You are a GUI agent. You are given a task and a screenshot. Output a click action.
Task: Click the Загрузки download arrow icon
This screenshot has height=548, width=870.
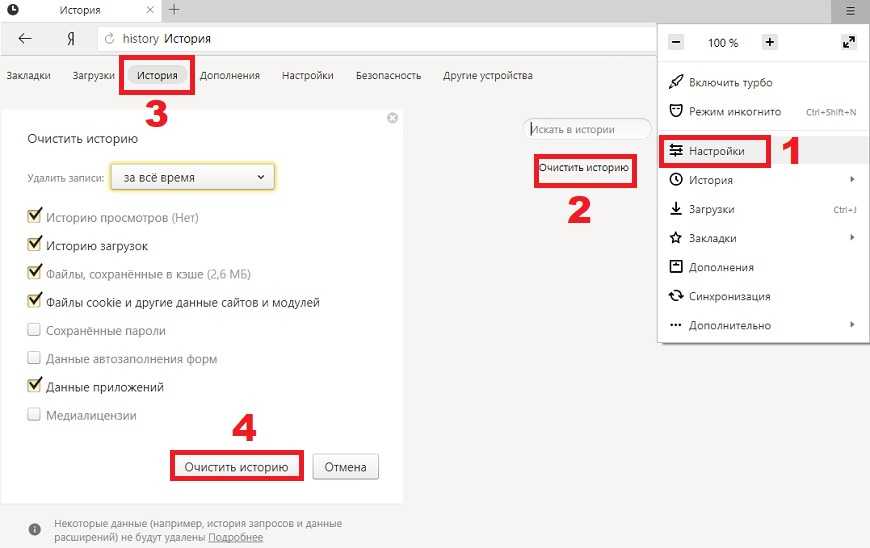click(x=676, y=209)
